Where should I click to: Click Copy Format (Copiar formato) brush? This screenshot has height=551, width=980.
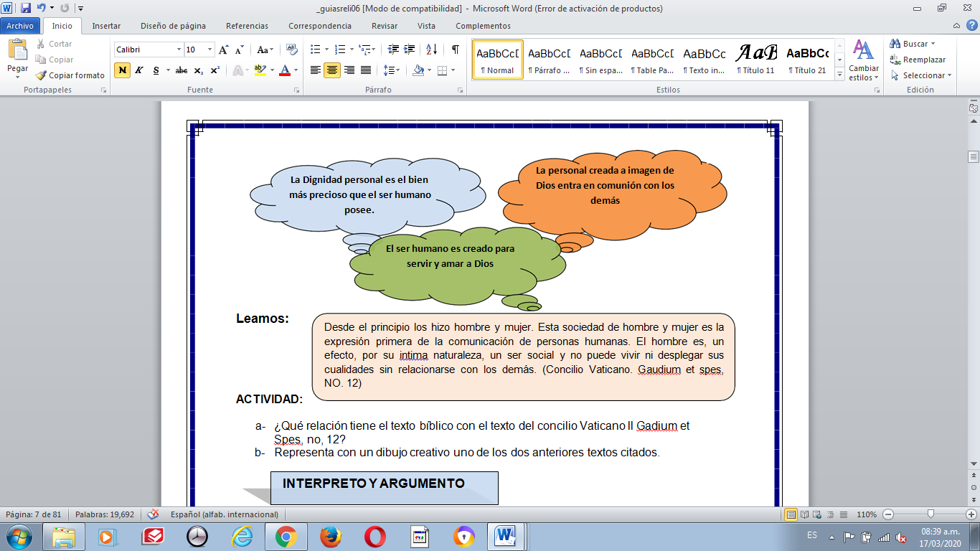[x=70, y=75]
